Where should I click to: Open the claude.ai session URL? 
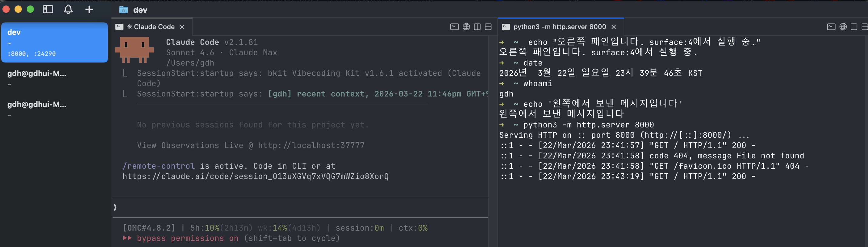pyautogui.click(x=255, y=177)
